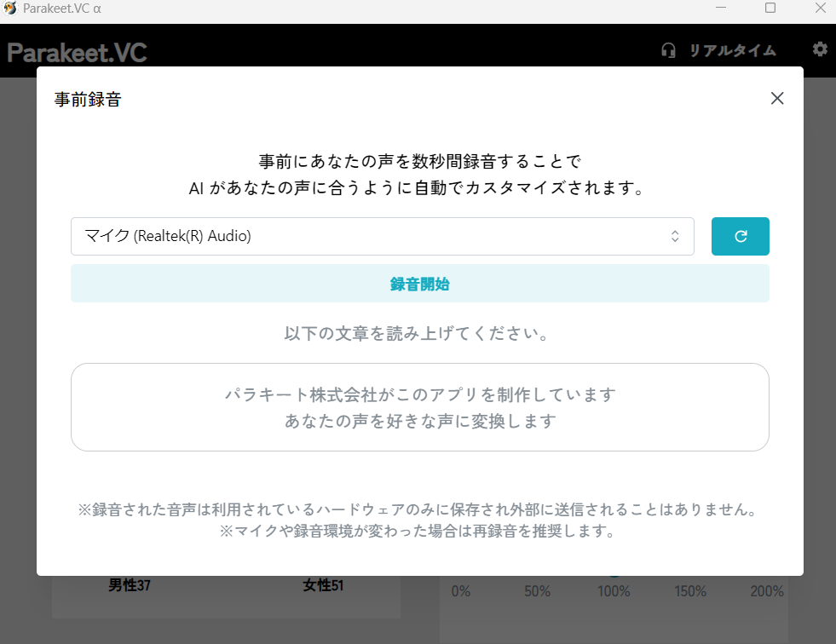The width and height of the screenshot is (836, 644).
Task: Click the 0% label on the slider scale
Action: (461, 591)
